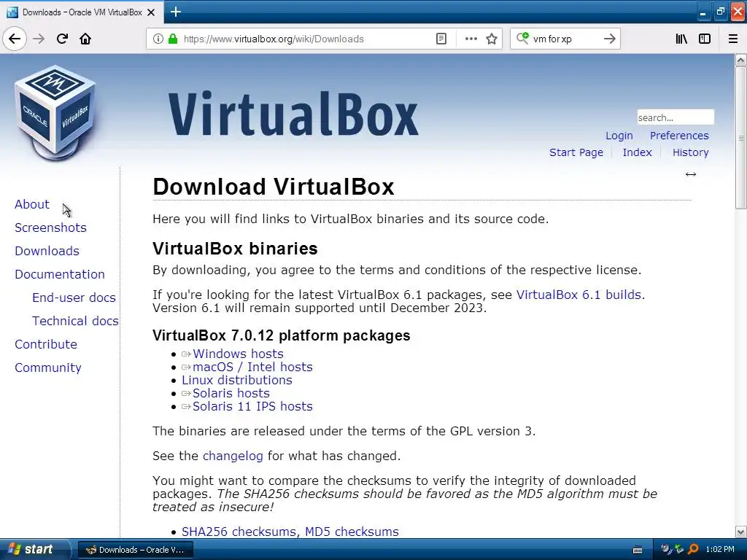
Task: Open the Linux distributions link
Action: pos(237,380)
